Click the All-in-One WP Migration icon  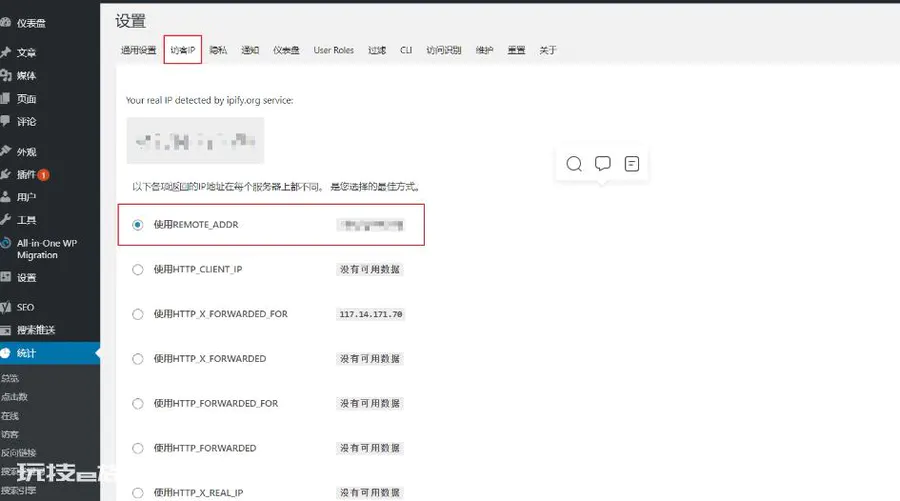point(6,243)
